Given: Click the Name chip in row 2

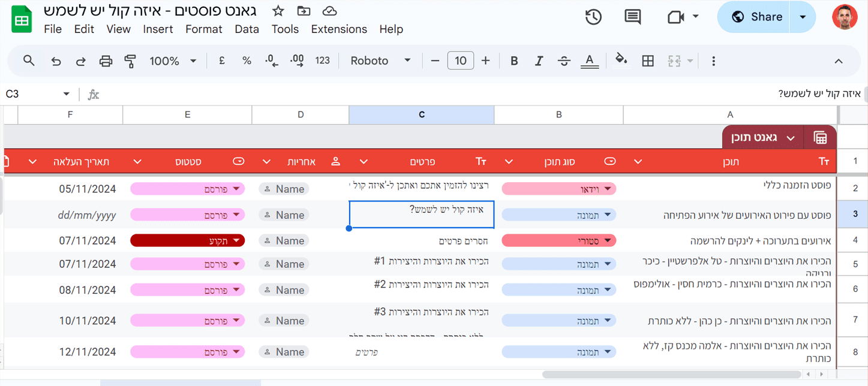Looking at the screenshot, I should tap(284, 189).
